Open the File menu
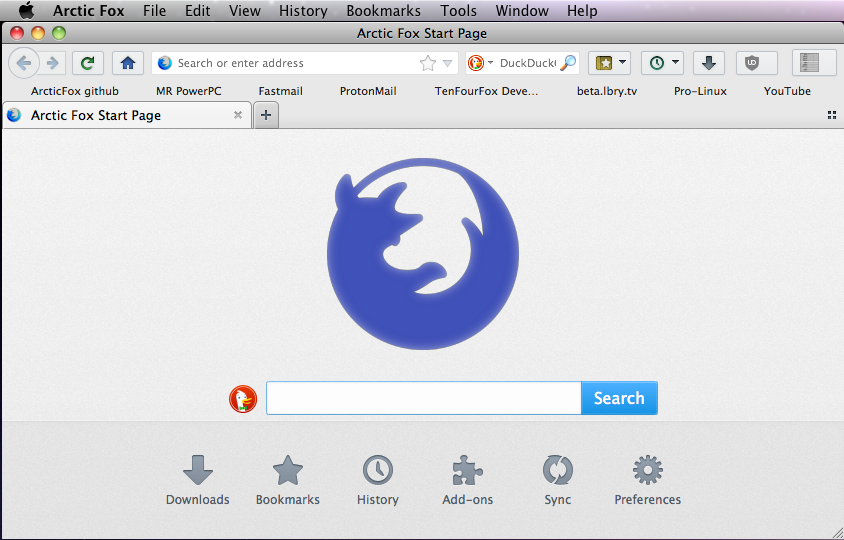Viewport: 844px width, 540px height. [x=154, y=11]
